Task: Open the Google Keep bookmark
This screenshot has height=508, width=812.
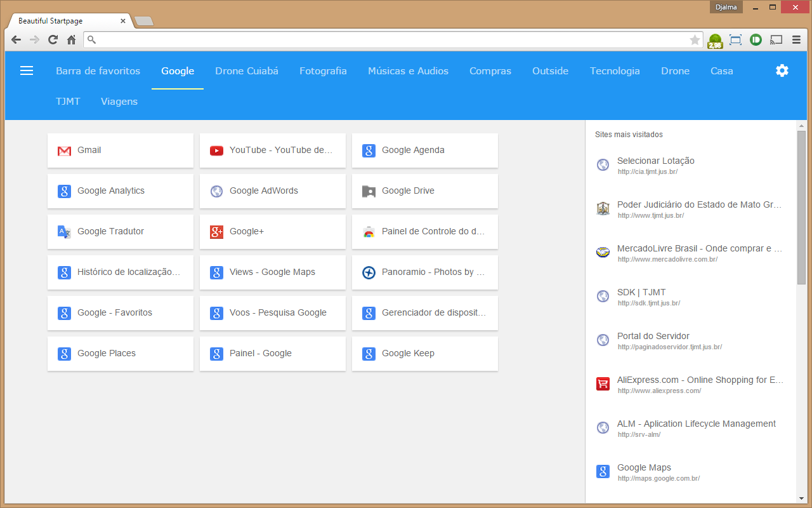Action: pyautogui.click(x=425, y=354)
